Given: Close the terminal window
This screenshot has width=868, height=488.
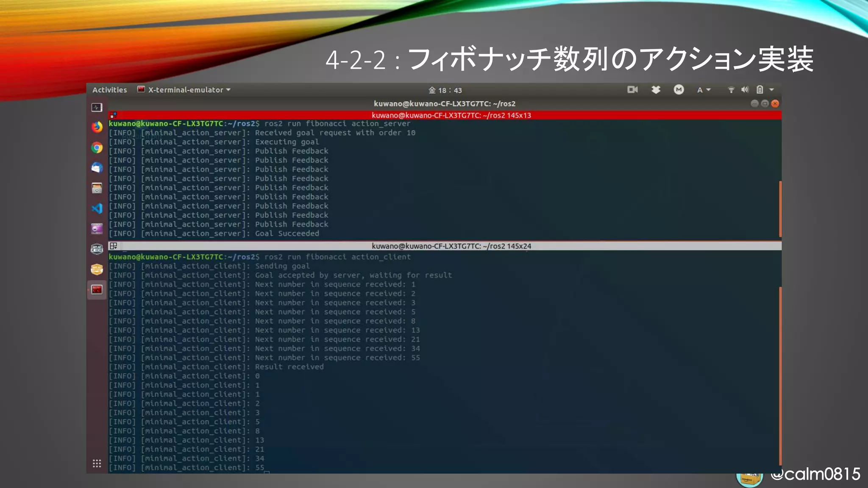Looking at the screenshot, I should (x=775, y=103).
